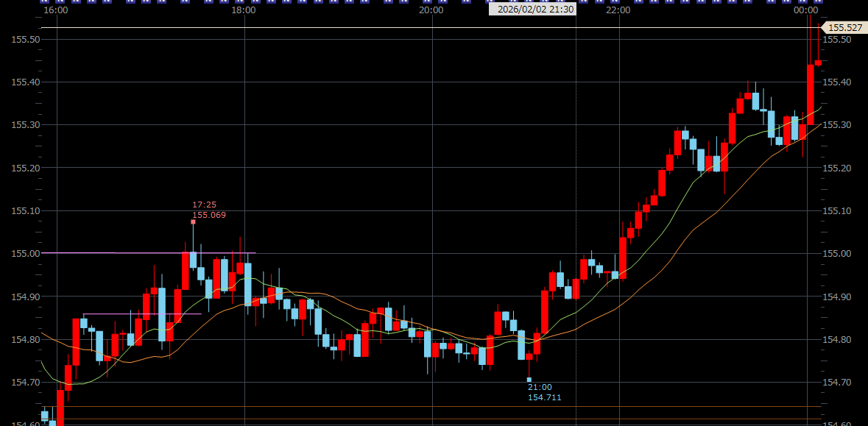This screenshot has height=426, width=868.
Task: Select the tall red candle at 00:00
Action: pos(810,96)
